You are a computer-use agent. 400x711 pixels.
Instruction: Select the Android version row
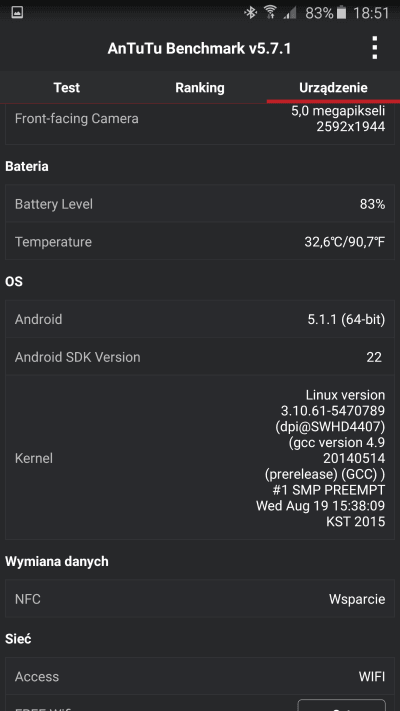(200, 319)
